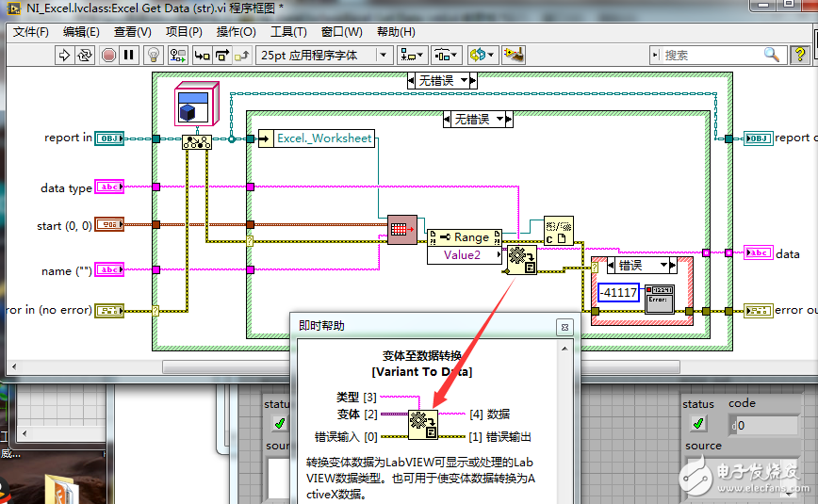
Task: Click Step Over button
Action: [222, 55]
